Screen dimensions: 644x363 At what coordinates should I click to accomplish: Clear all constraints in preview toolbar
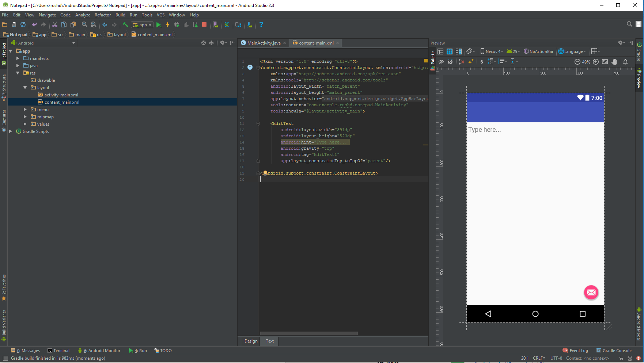tap(461, 62)
